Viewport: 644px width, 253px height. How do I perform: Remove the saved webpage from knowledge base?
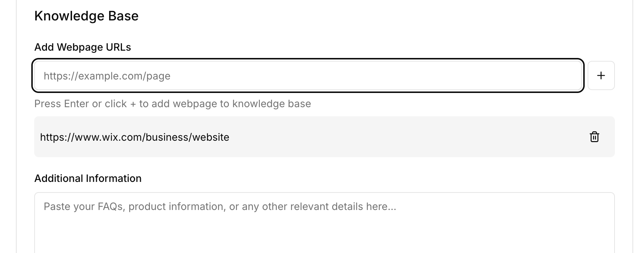[x=594, y=137]
